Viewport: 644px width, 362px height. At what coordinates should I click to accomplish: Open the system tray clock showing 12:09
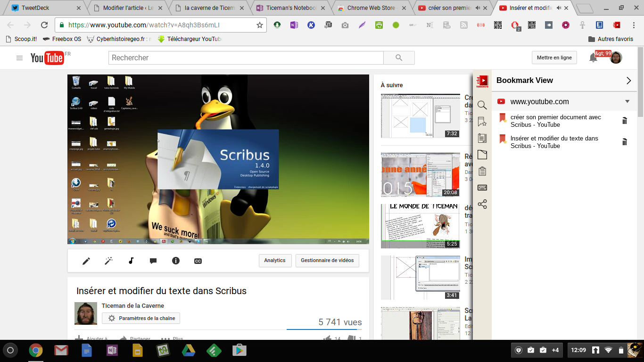point(578,350)
